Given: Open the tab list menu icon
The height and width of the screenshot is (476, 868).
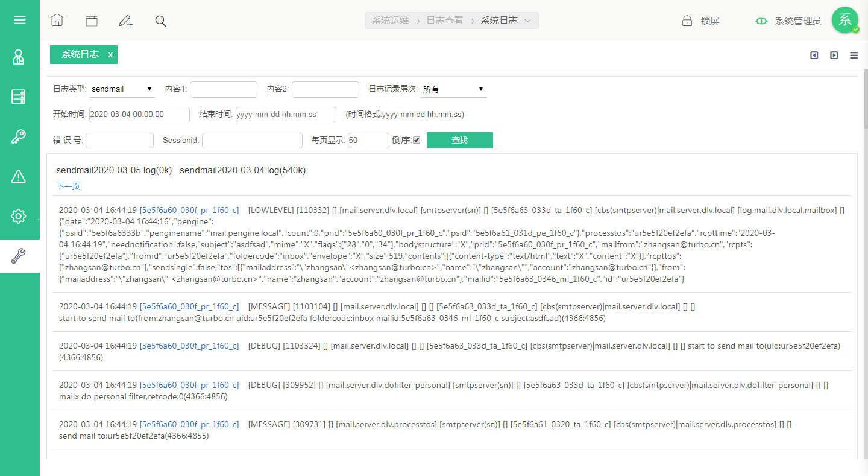Looking at the screenshot, I should point(854,56).
